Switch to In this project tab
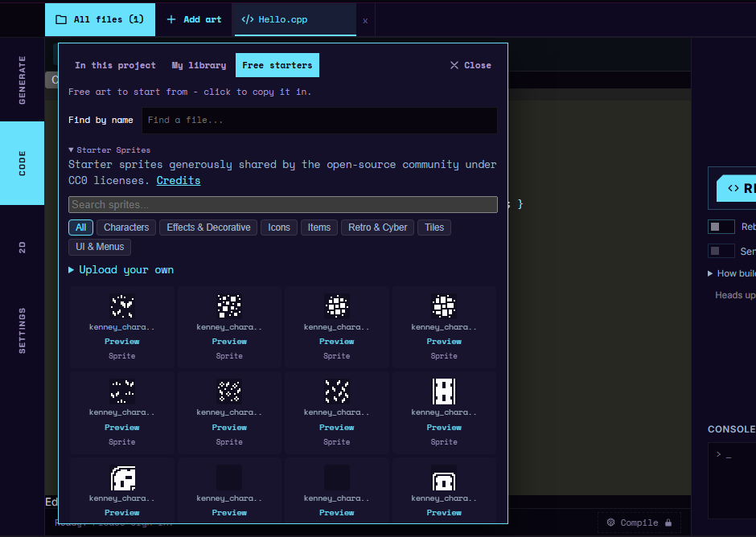The width and height of the screenshot is (756, 537). click(115, 65)
